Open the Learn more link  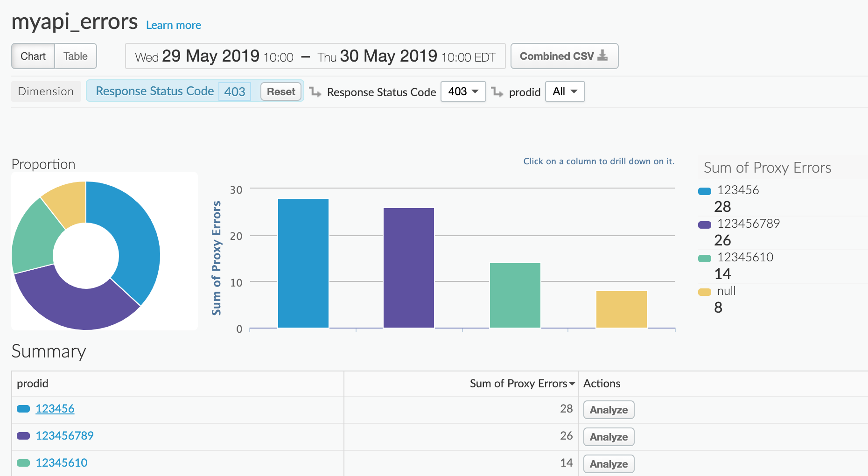point(173,25)
